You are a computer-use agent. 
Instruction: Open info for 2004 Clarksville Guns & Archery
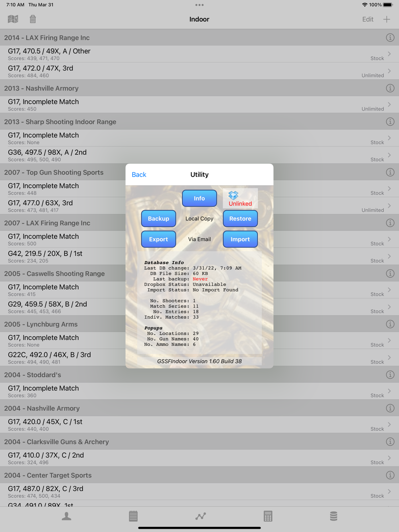tap(390, 442)
